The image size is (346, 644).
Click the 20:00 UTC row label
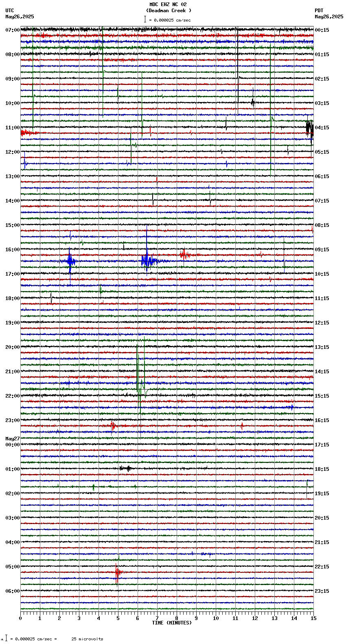coord(13,347)
